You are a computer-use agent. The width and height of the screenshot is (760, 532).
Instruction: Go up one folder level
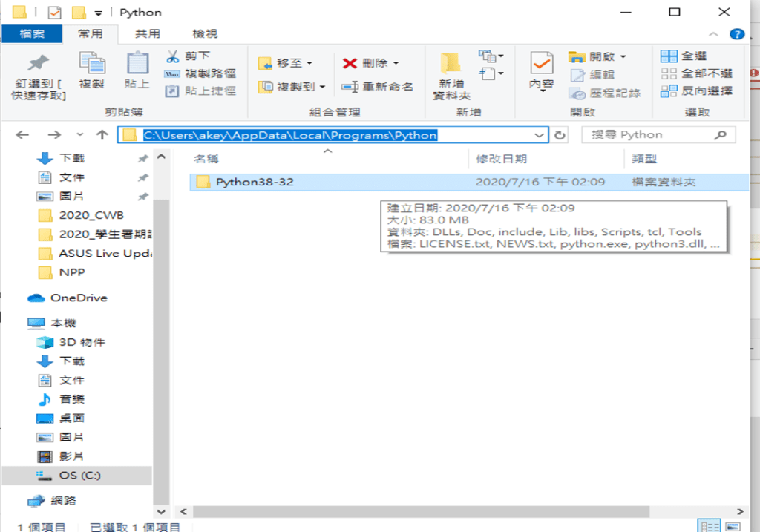[102, 135]
